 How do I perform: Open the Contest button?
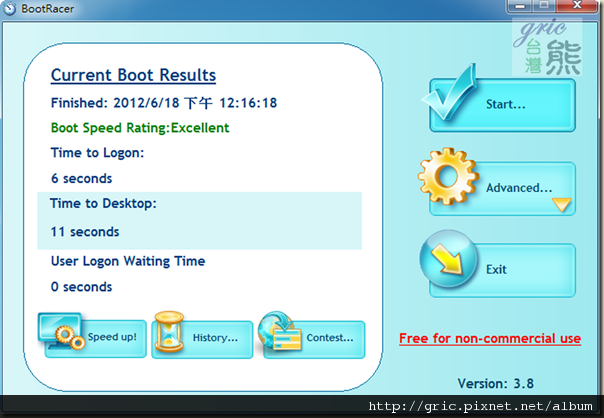pyautogui.click(x=314, y=339)
